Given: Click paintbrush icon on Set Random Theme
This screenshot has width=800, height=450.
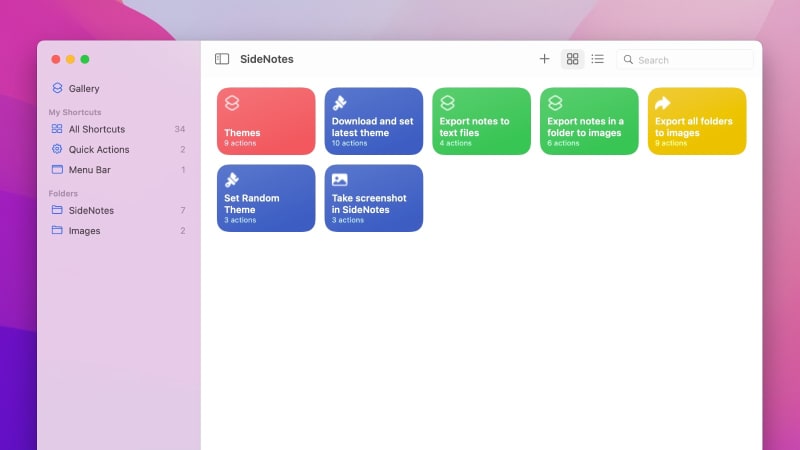Looking at the screenshot, I should (232, 180).
